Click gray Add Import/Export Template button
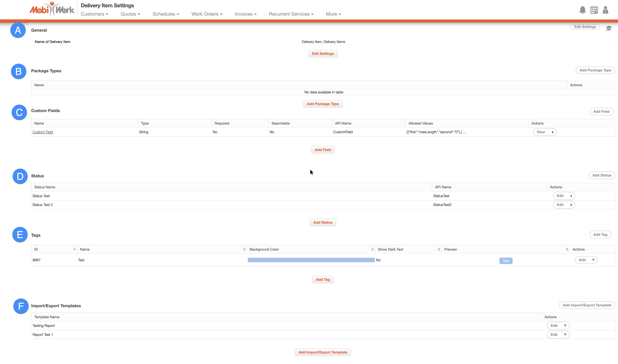Viewport: 618px width, 364px height. point(587,305)
